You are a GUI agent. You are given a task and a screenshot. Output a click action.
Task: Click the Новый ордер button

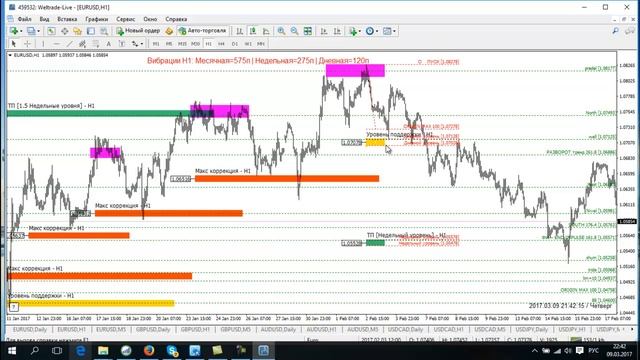point(138,31)
